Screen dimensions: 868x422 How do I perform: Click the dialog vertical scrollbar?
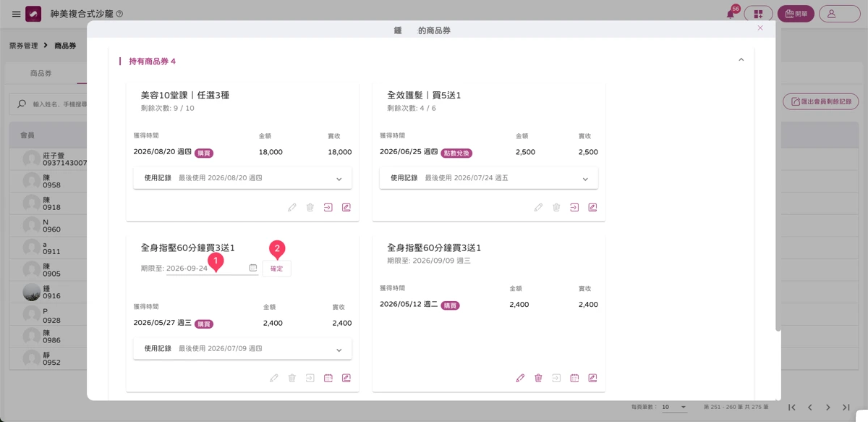[x=778, y=185]
